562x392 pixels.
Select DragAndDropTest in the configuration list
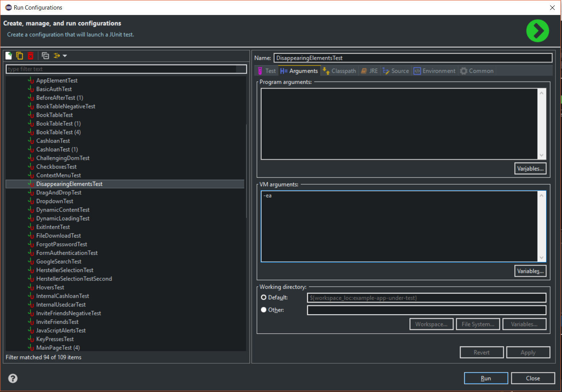click(x=59, y=192)
